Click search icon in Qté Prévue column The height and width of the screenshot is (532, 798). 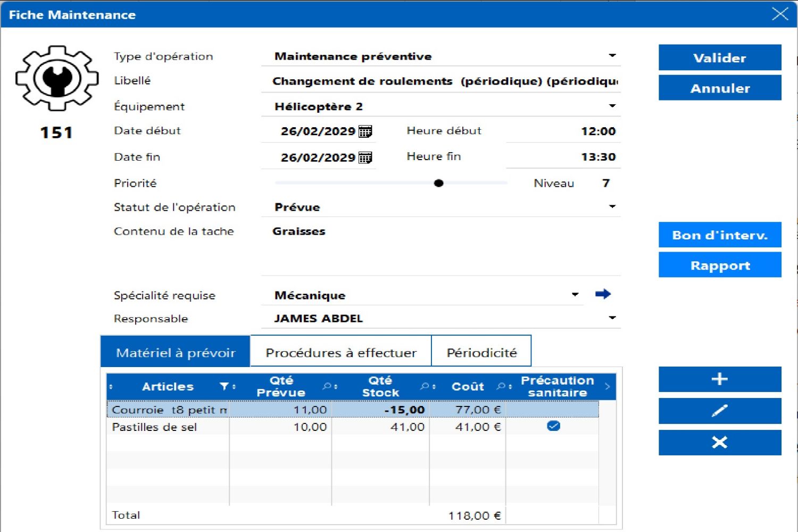pyautogui.click(x=327, y=387)
